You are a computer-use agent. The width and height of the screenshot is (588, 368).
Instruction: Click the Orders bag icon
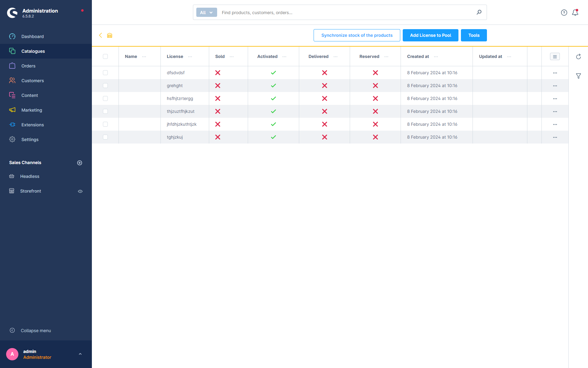click(12, 66)
